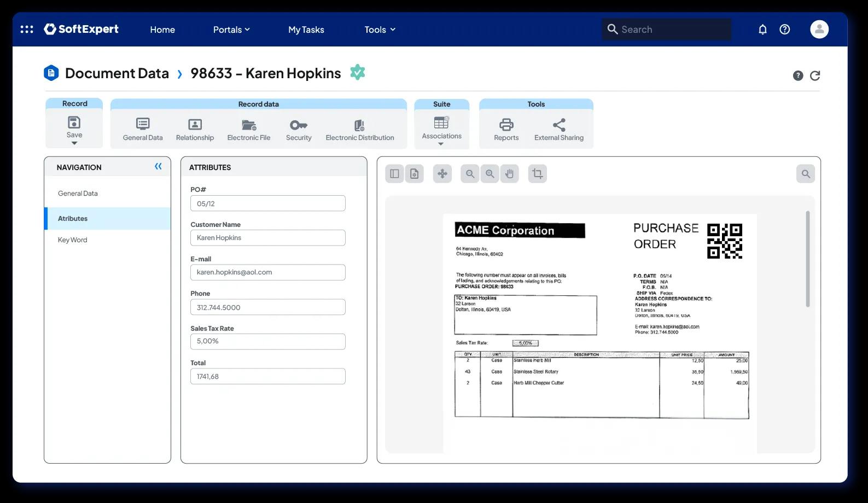Click the viewer vertical scrollbar
Viewport: 868px width, 503px height.
(807, 259)
